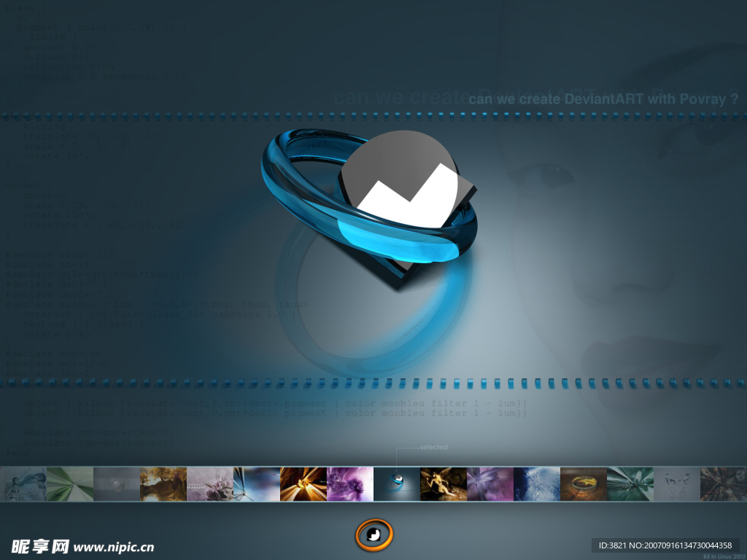The image size is (747, 560).
Task: Click the "selected" label above filmstrip
Action: point(433,447)
